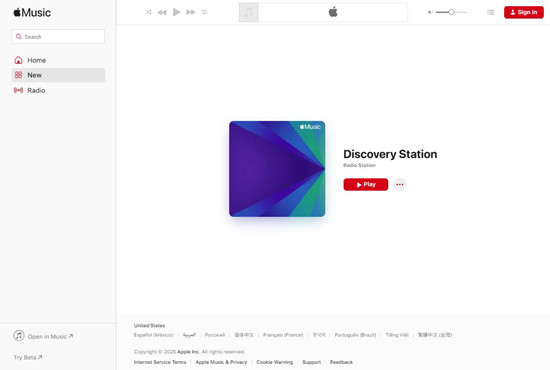Switch language to Русский
550x370 pixels.
click(x=215, y=335)
